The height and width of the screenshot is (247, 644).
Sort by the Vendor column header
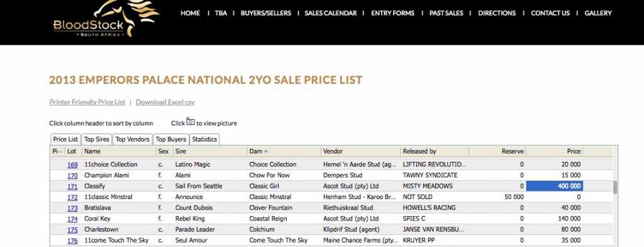click(x=360, y=151)
